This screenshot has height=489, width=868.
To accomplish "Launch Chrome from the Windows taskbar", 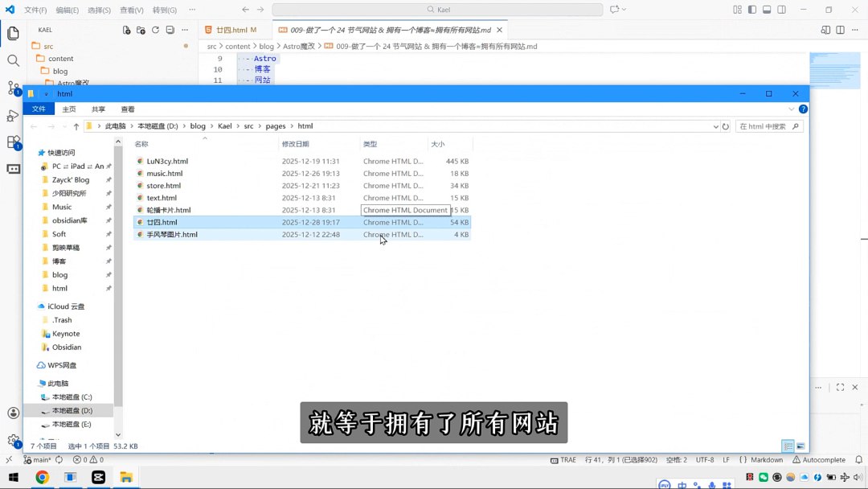I will [x=42, y=477].
